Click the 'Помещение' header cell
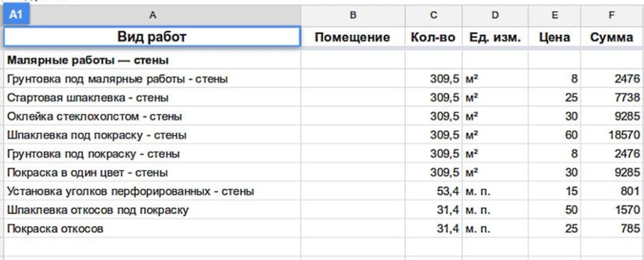The height and width of the screenshot is (260, 644). coord(352,37)
